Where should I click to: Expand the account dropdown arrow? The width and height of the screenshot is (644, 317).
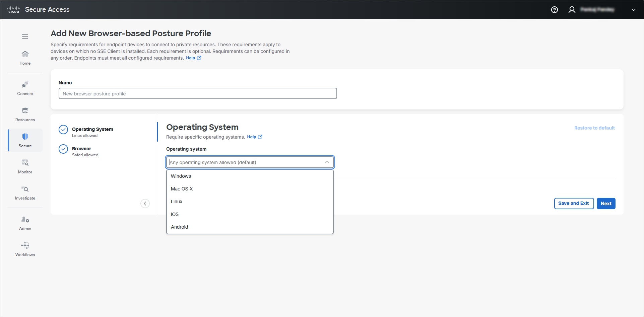[x=634, y=10]
